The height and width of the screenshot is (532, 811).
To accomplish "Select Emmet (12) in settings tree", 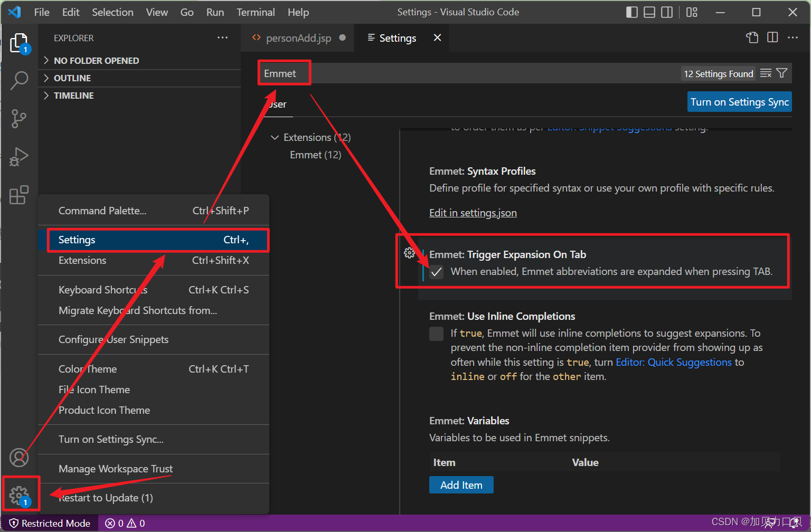I will coord(316,155).
